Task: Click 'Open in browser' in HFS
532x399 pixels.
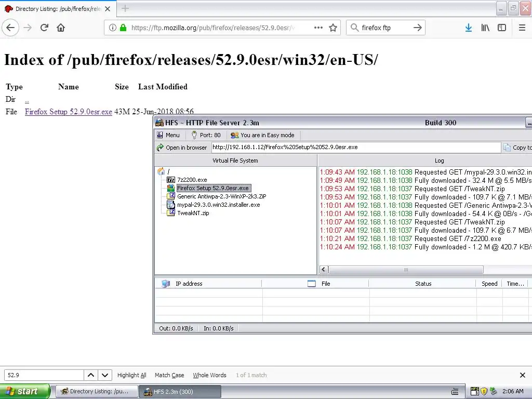Action: (x=182, y=147)
